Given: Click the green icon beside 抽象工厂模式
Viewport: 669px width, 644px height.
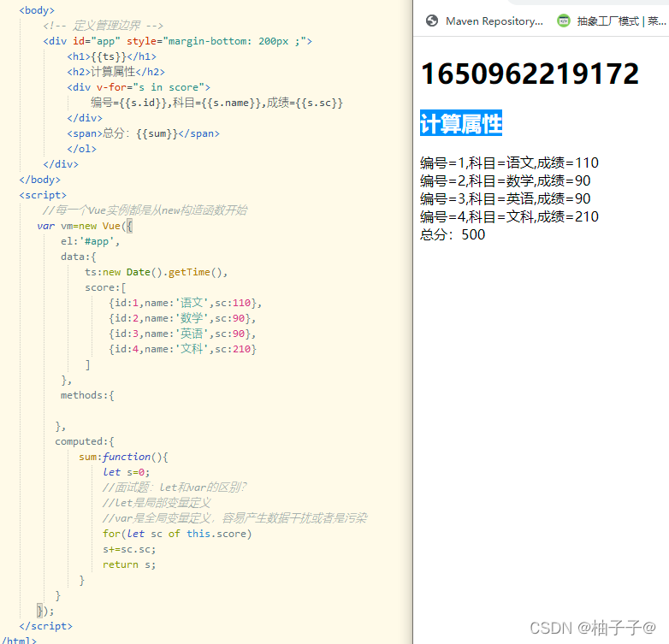Looking at the screenshot, I should pyautogui.click(x=564, y=21).
